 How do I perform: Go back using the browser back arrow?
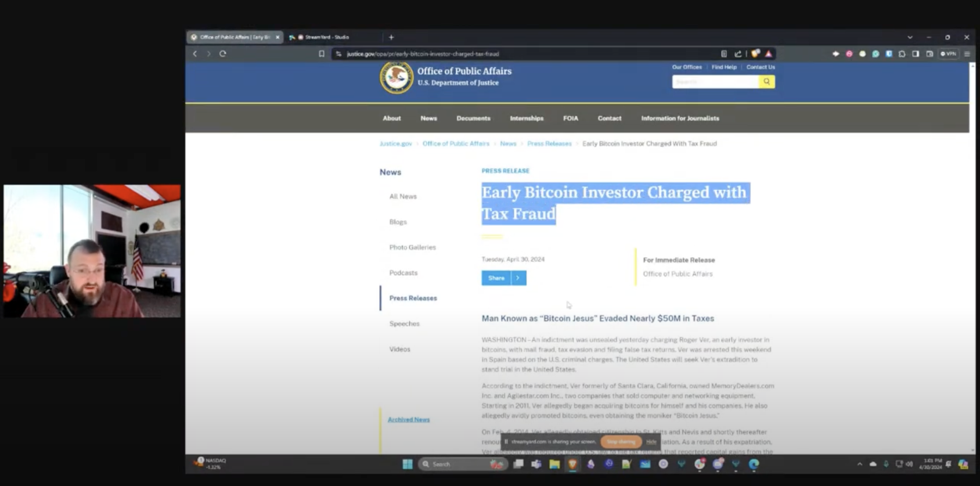click(195, 53)
